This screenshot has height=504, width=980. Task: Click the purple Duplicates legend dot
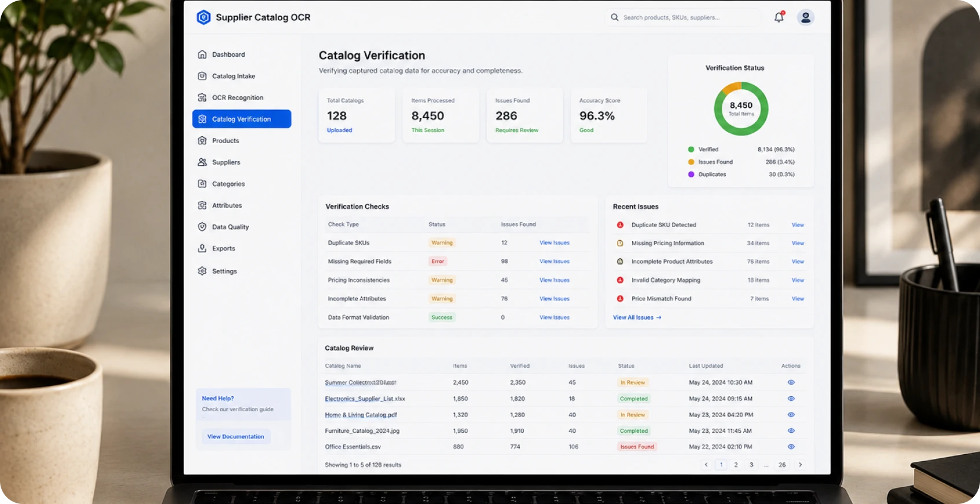691,174
